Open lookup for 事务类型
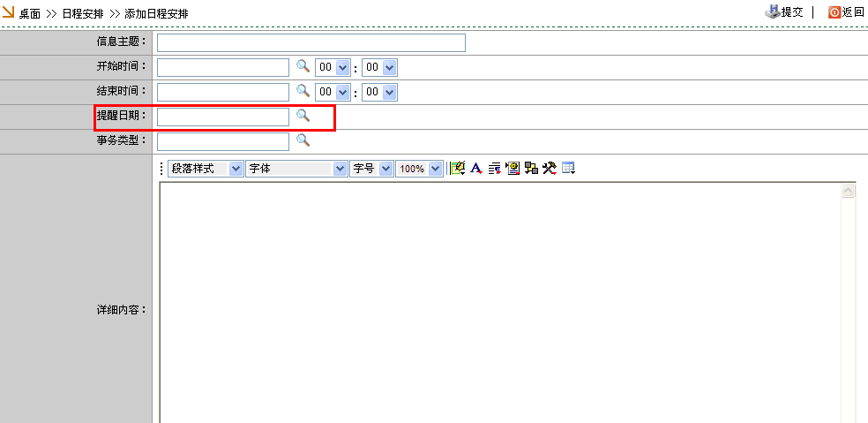The image size is (868, 423). [303, 140]
